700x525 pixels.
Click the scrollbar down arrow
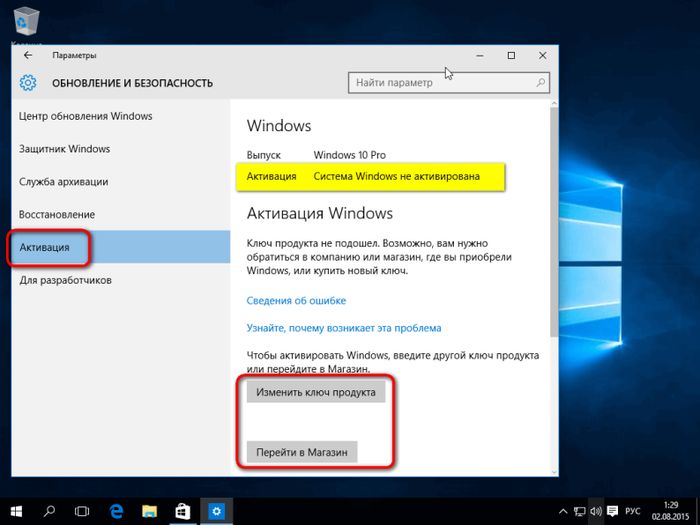(x=554, y=472)
